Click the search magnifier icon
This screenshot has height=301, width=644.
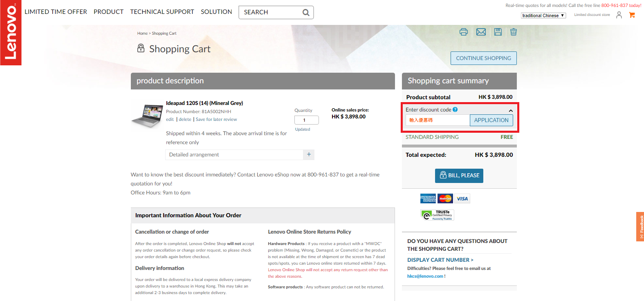pyautogui.click(x=305, y=12)
